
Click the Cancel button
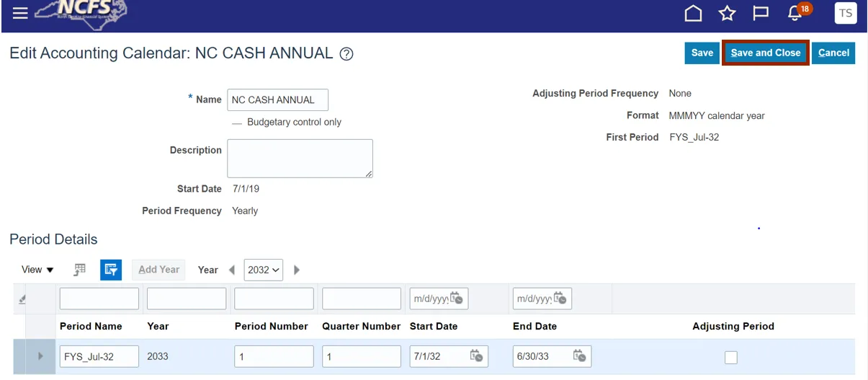tap(833, 53)
